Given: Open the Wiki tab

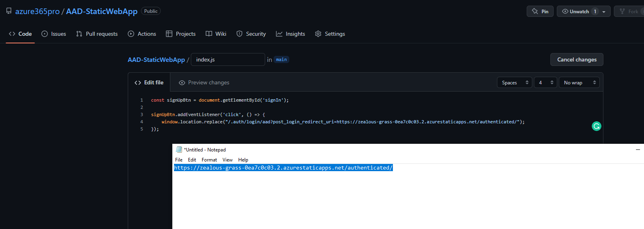Looking at the screenshot, I should [x=216, y=34].
